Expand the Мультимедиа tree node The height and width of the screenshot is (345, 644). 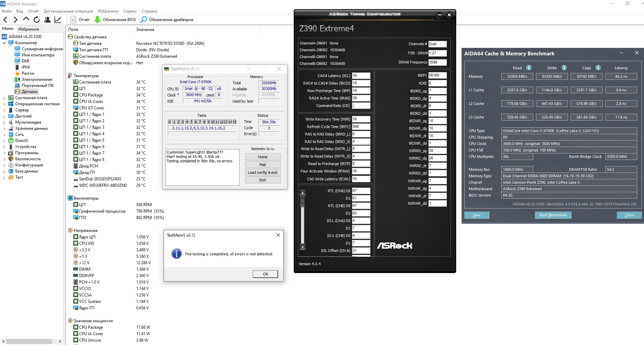[4, 122]
